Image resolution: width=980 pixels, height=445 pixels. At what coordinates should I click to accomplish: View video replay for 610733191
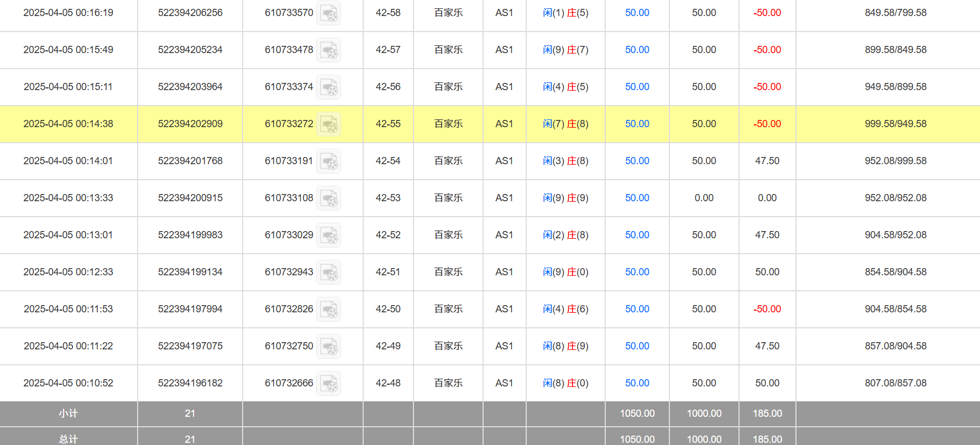coord(329,161)
